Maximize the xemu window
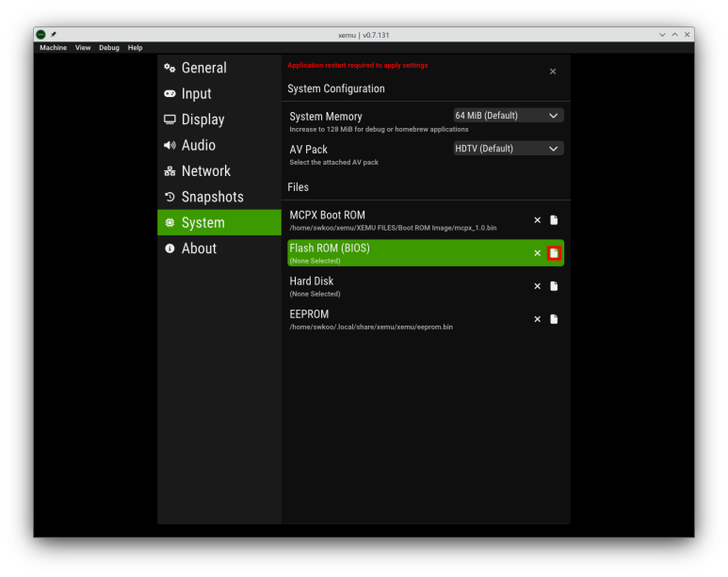 pos(674,35)
